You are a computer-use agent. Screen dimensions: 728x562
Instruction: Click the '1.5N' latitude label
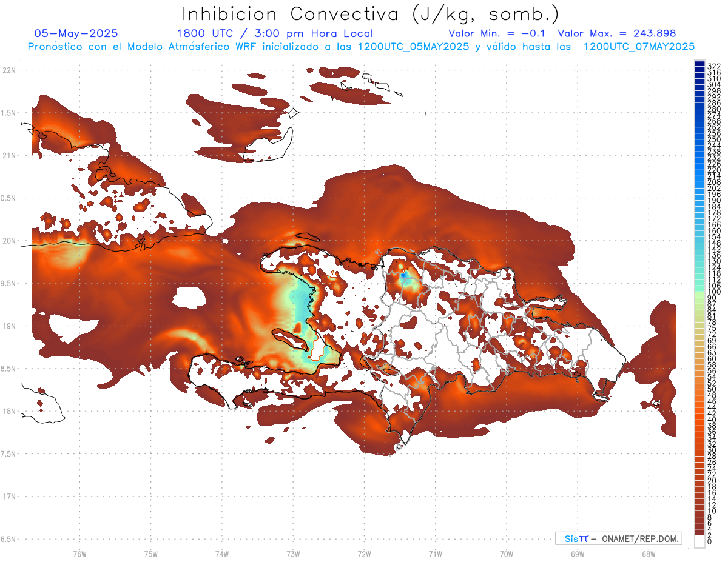[8, 113]
